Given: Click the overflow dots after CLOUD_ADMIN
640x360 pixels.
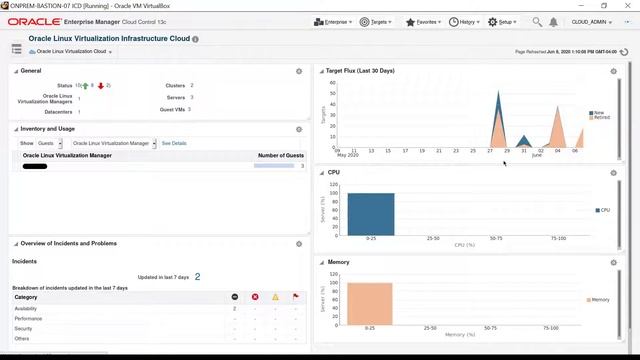Looking at the screenshot, I should [627, 22].
